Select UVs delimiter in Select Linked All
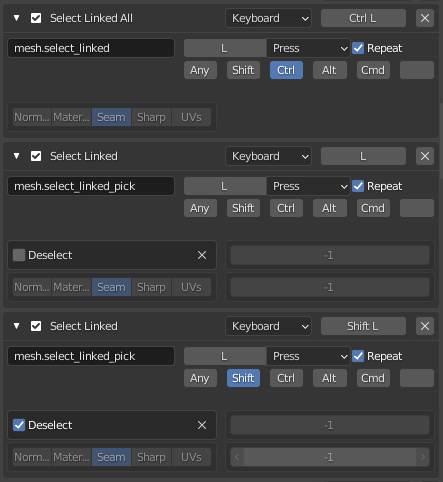The image size is (443, 482). (x=191, y=117)
